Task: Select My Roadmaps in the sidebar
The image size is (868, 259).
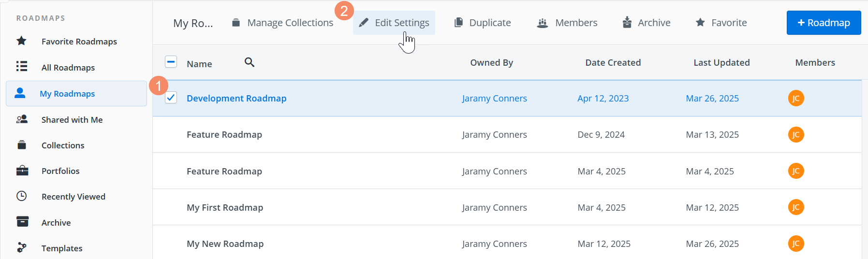Action: point(67,94)
